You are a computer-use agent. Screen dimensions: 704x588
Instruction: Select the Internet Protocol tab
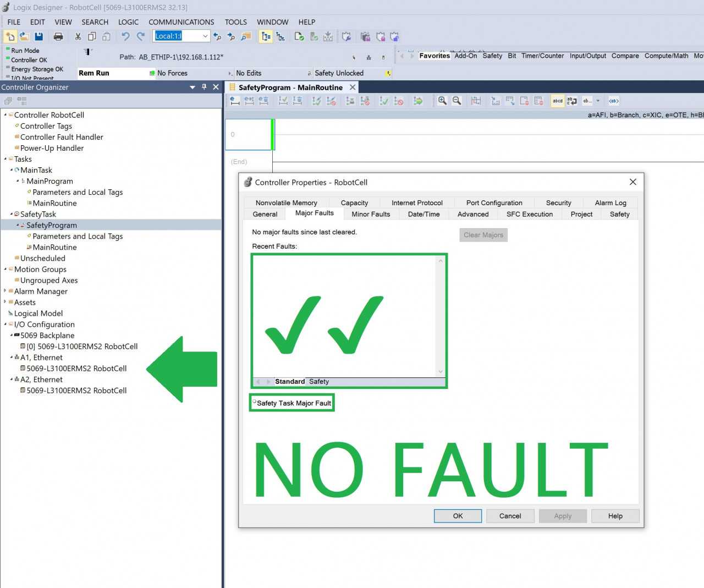(x=417, y=202)
